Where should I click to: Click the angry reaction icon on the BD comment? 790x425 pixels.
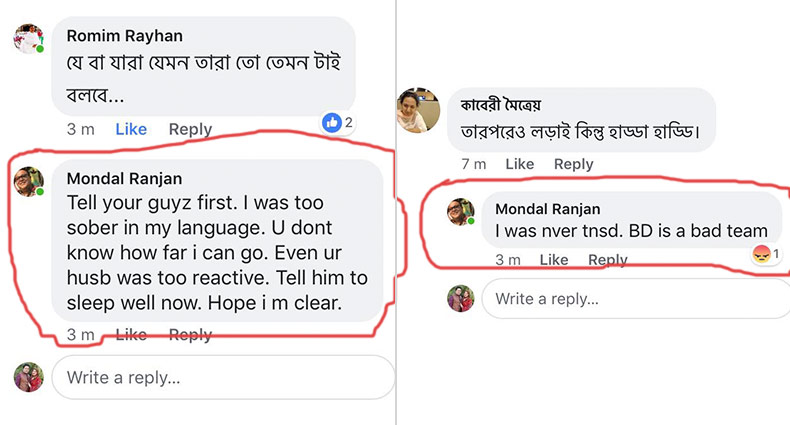(x=762, y=254)
